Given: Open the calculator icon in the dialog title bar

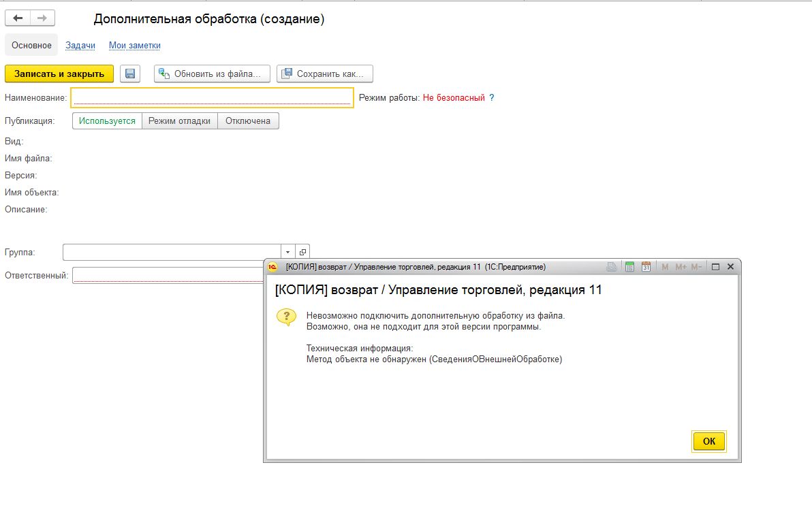Looking at the screenshot, I should click(x=629, y=267).
